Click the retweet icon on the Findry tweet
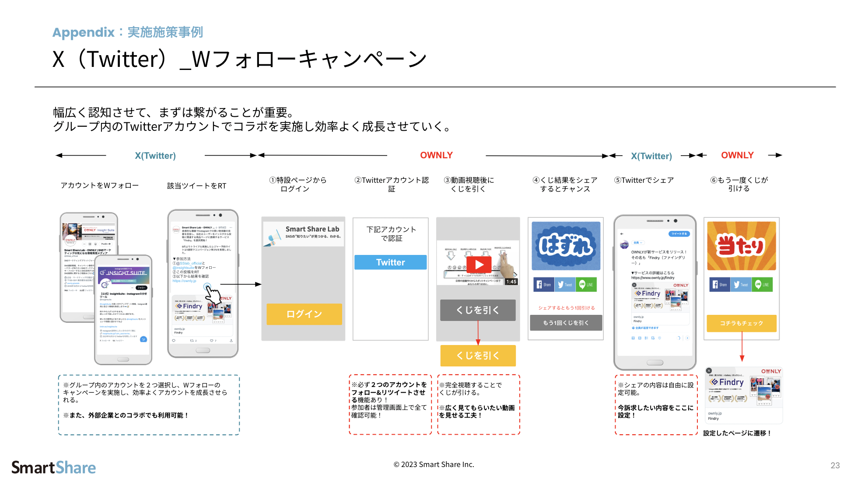The height and width of the screenshot is (488, 868). point(192,340)
